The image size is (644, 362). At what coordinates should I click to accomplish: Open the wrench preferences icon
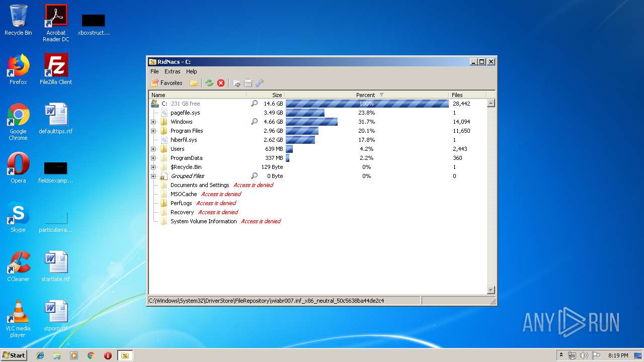[260, 83]
